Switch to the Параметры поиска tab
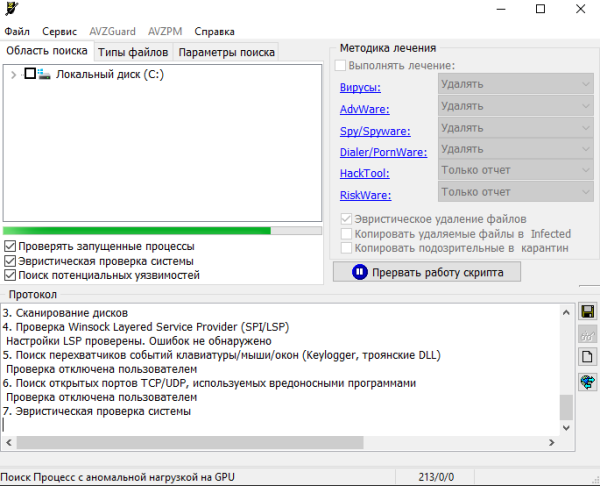The image size is (600, 486). coord(227,52)
